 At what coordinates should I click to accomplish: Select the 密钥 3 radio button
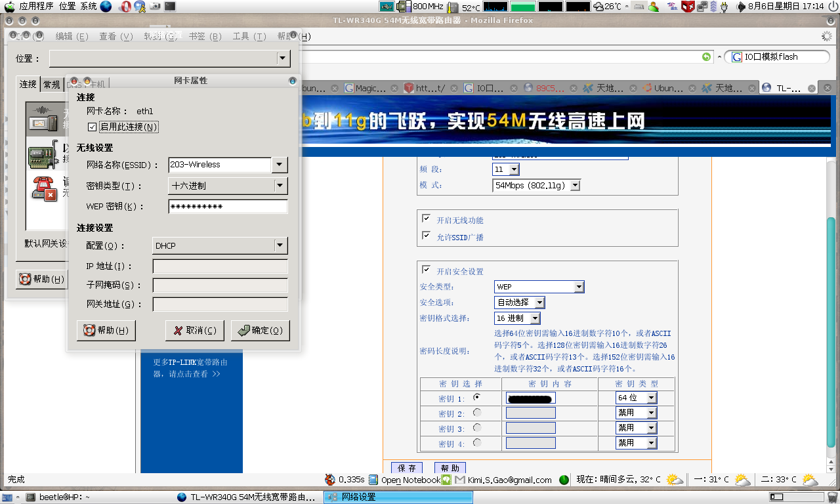pos(477,427)
